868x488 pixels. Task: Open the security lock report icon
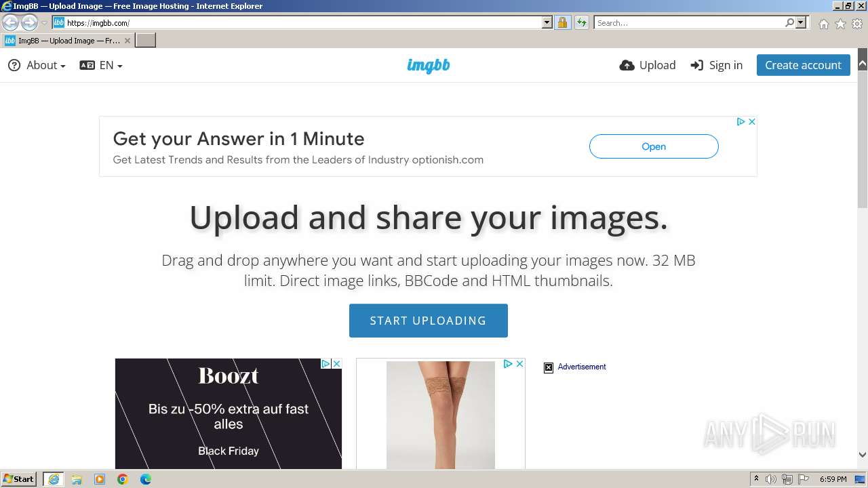(562, 22)
